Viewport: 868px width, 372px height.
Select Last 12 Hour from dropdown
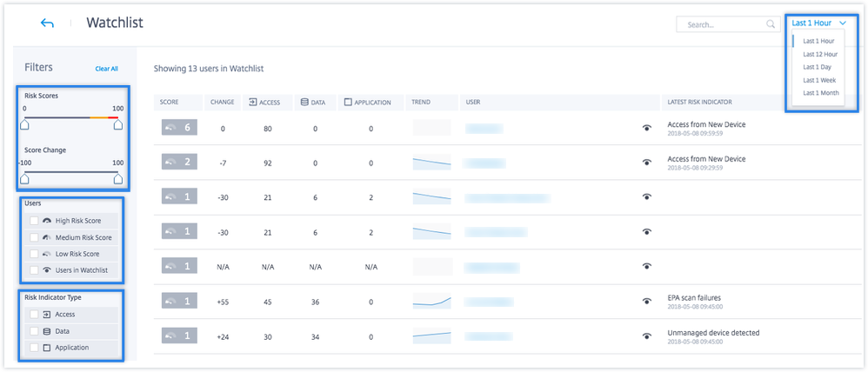(x=819, y=54)
